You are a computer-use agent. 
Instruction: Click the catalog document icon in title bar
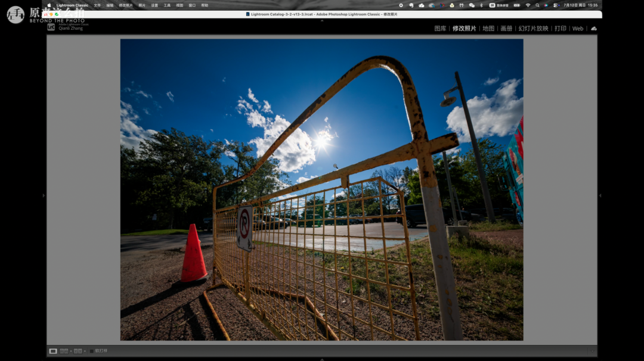(247, 14)
